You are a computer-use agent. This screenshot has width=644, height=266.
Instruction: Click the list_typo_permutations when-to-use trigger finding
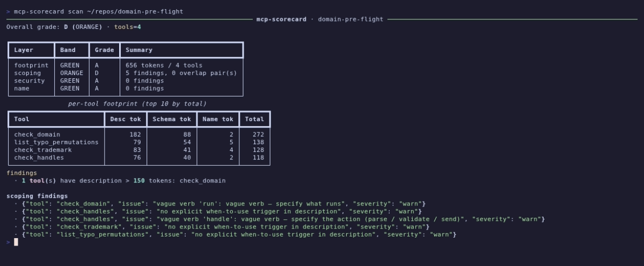pos(235,234)
